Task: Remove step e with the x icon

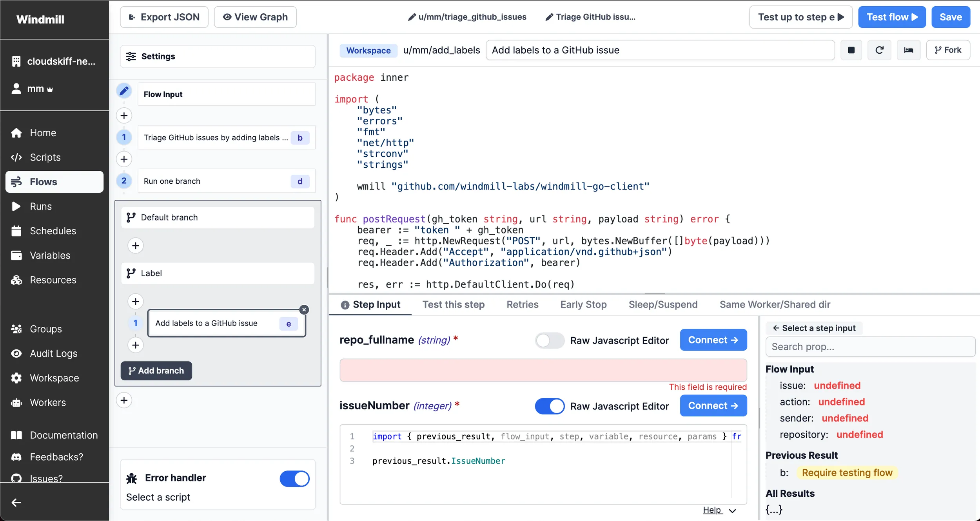Action: pyautogui.click(x=304, y=310)
